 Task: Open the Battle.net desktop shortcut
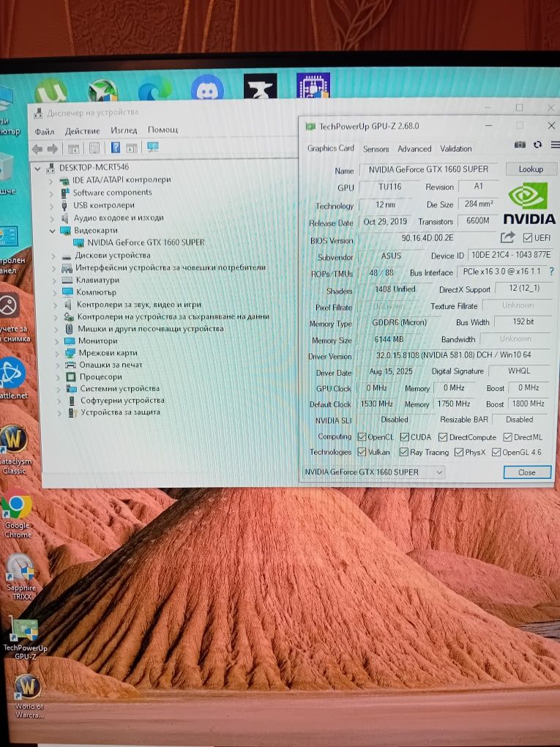click(x=13, y=379)
